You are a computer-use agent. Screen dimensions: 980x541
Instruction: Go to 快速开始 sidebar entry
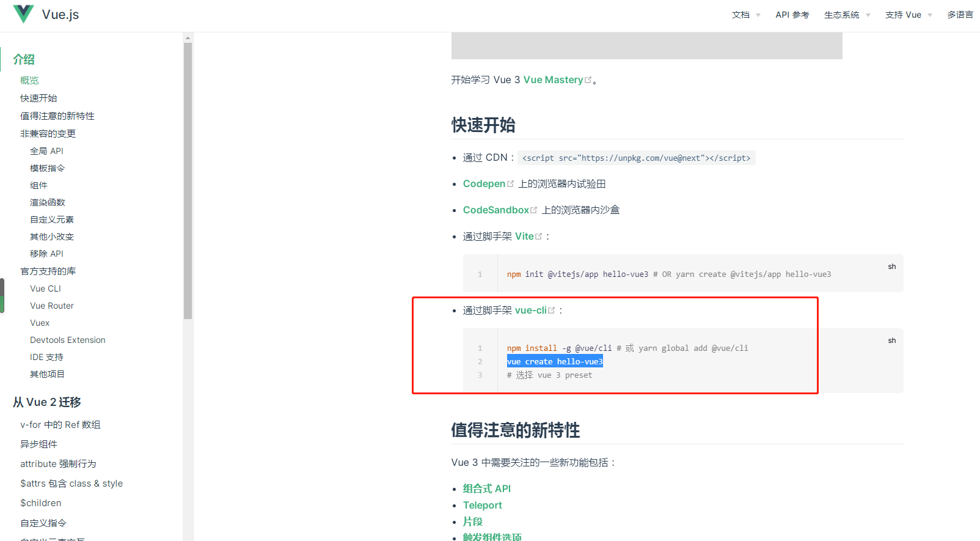coord(38,98)
